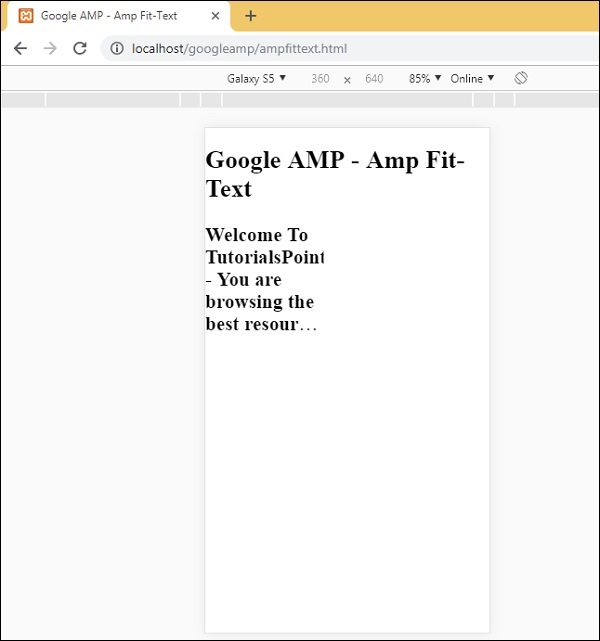The width and height of the screenshot is (600, 641).
Task: Close the Google AMP - Amp Fit-Text tab
Action: (215, 16)
